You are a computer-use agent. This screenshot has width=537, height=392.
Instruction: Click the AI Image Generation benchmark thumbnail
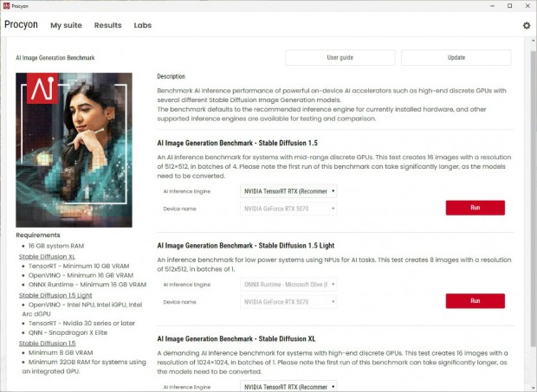[74, 150]
